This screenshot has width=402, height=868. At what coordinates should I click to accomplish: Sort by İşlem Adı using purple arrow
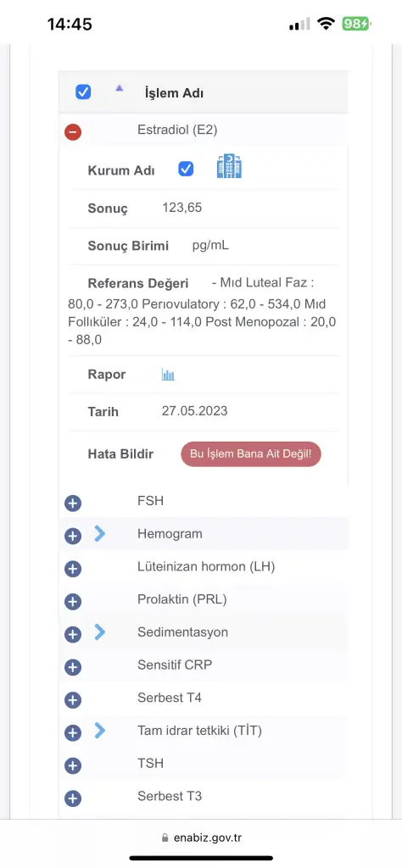(x=119, y=87)
